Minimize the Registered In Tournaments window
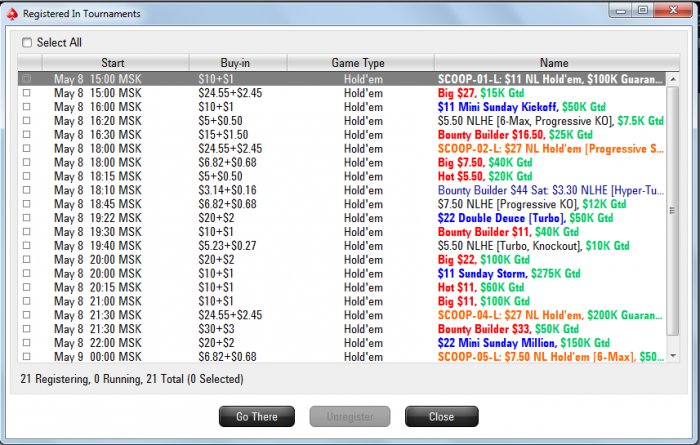 (621, 10)
